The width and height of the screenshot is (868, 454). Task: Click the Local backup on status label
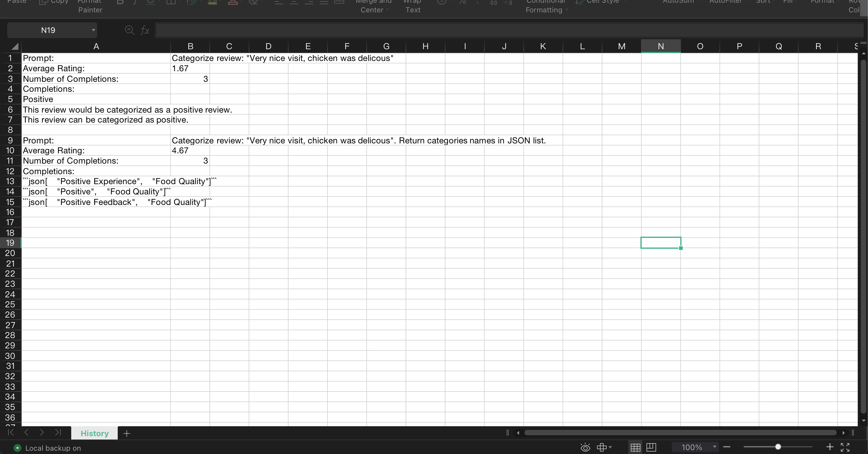pos(53,448)
